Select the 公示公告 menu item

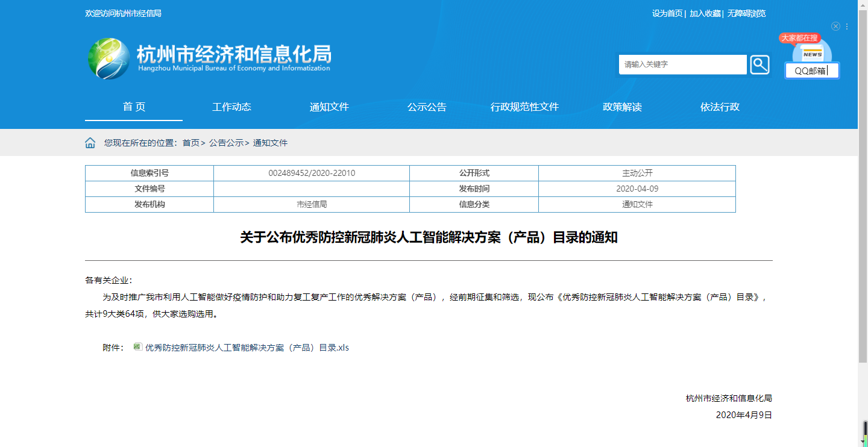427,107
